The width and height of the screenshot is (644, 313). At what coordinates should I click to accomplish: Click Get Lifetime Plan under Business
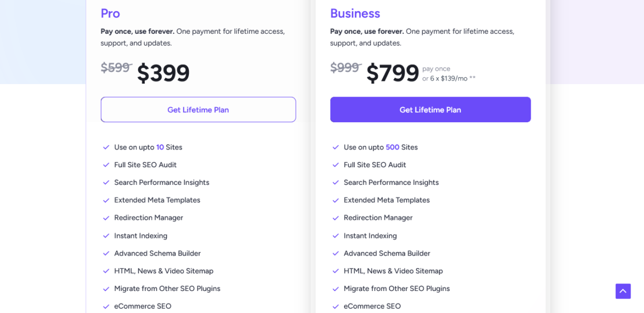(430, 110)
